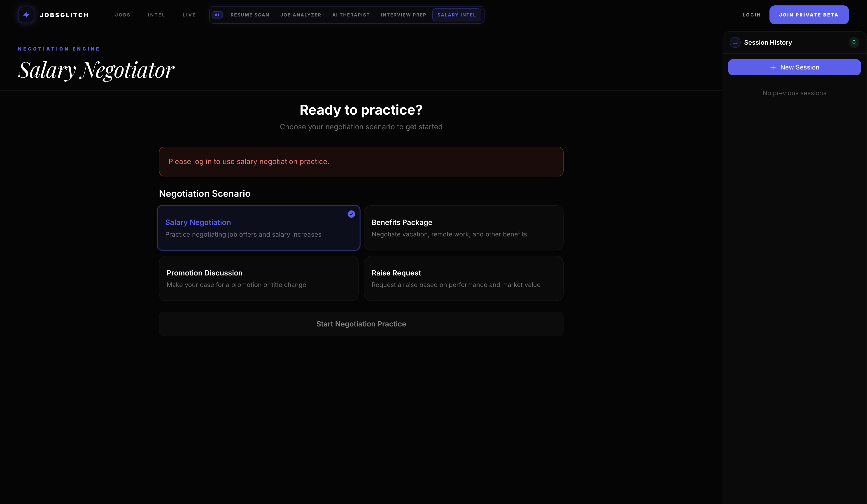Viewport: 867px width, 504px height.
Task: Click the AI badge in the navigation bar
Action: coord(217,15)
